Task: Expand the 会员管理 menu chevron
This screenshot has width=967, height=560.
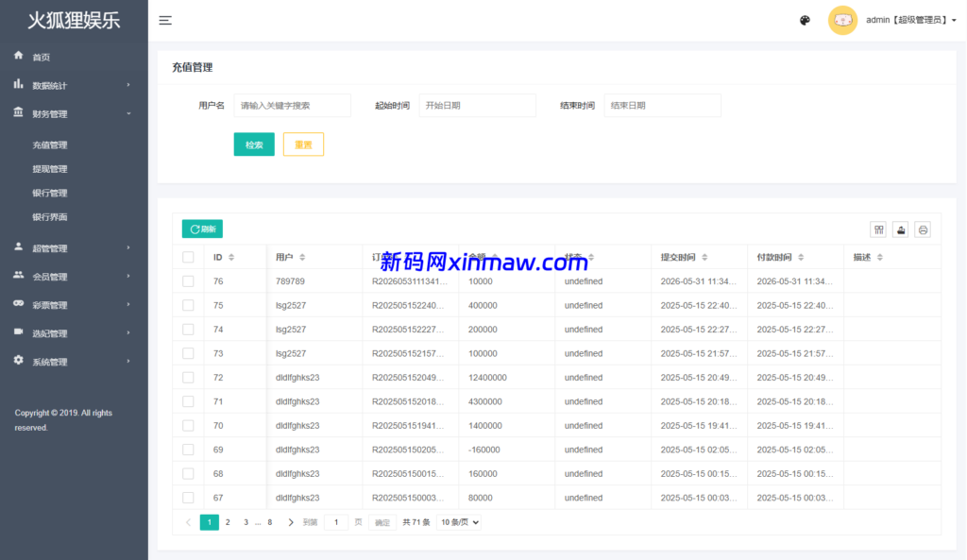Action: (128, 277)
